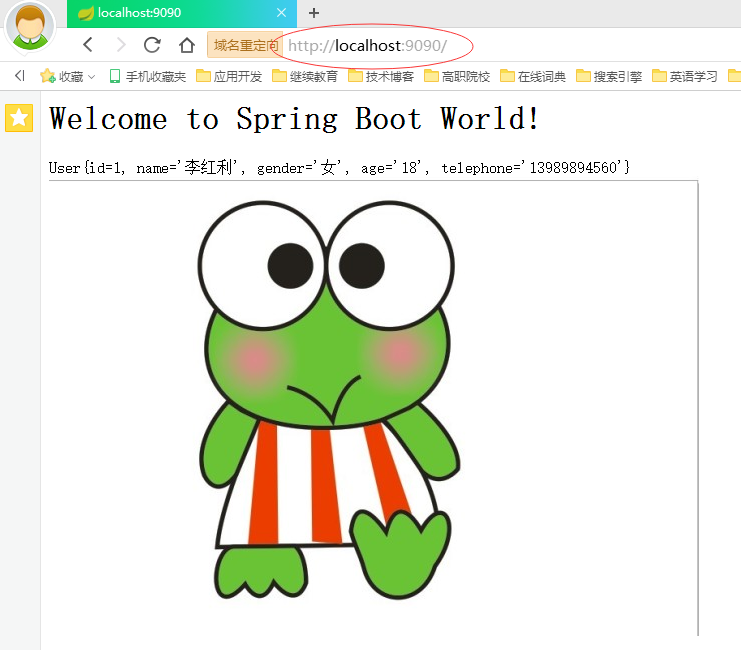Go back with the browser back arrow
Image resolution: width=741 pixels, height=650 pixels.
tap(88, 45)
